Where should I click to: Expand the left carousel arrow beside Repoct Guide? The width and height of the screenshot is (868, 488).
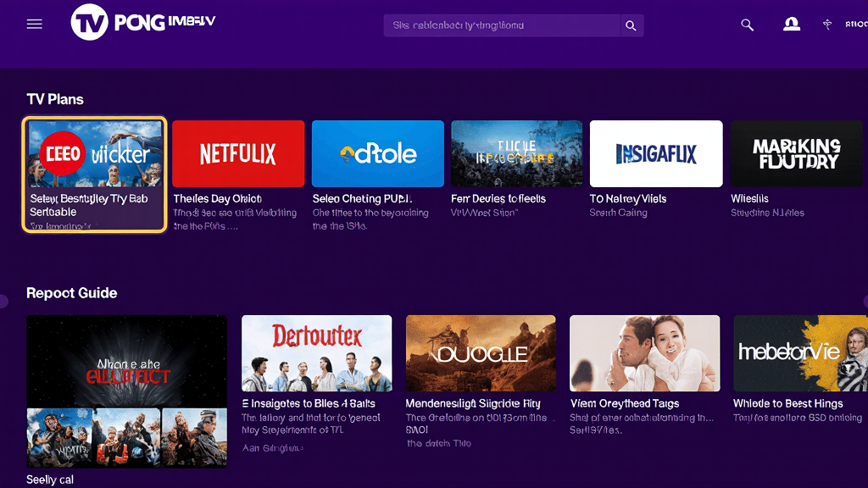[5, 301]
